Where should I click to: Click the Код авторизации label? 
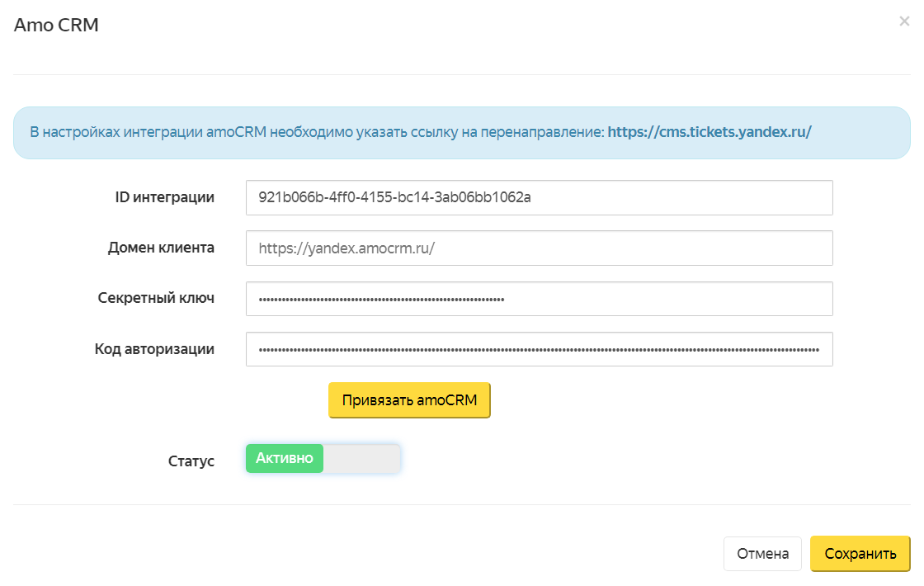pos(154,349)
